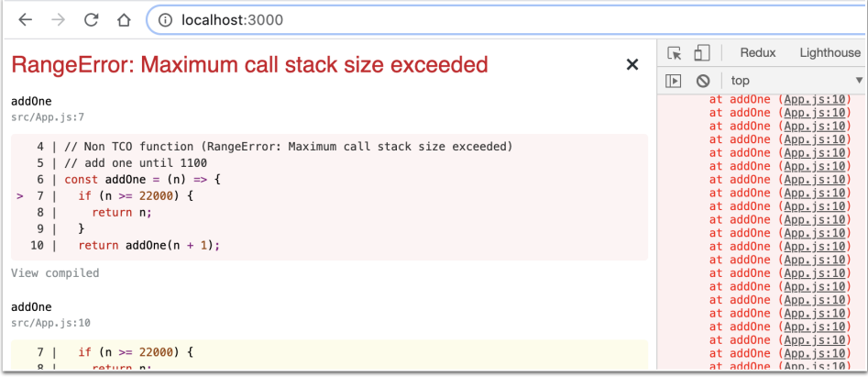This screenshot has height=377, width=868.
Task: Show the console sidebar panel
Action: 673,81
